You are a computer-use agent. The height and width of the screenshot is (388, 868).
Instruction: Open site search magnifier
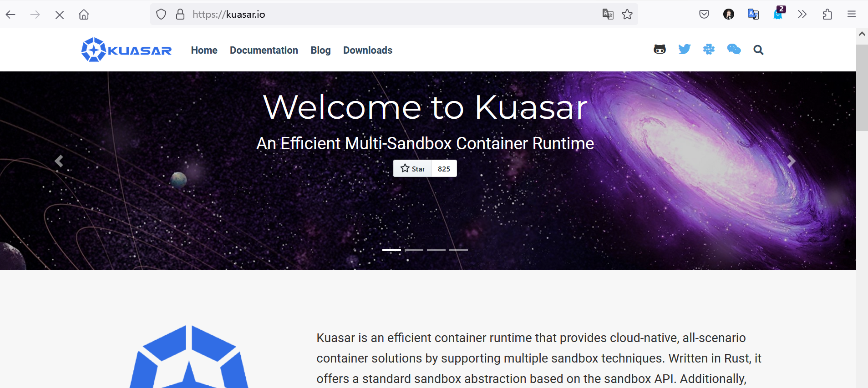[x=758, y=50]
